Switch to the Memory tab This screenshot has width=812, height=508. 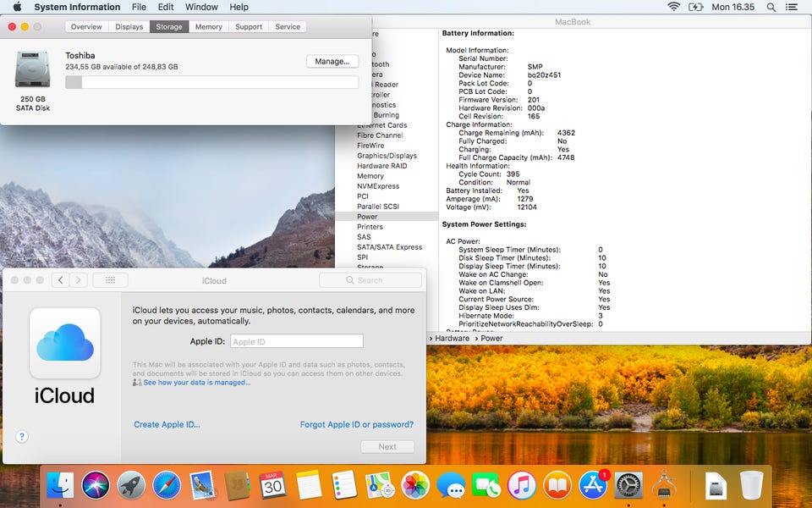pos(209,26)
